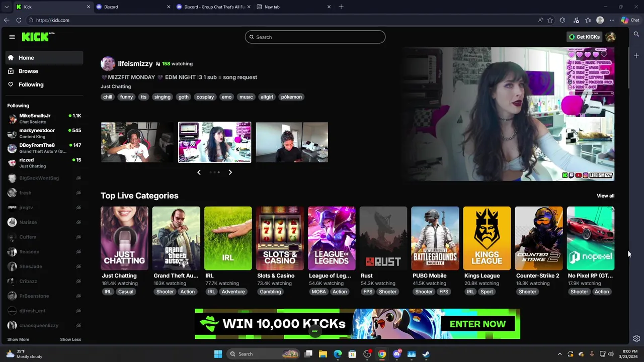Open DBoyFromThe8 followed channel
The width and height of the screenshot is (644, 362).
[45, 148]
